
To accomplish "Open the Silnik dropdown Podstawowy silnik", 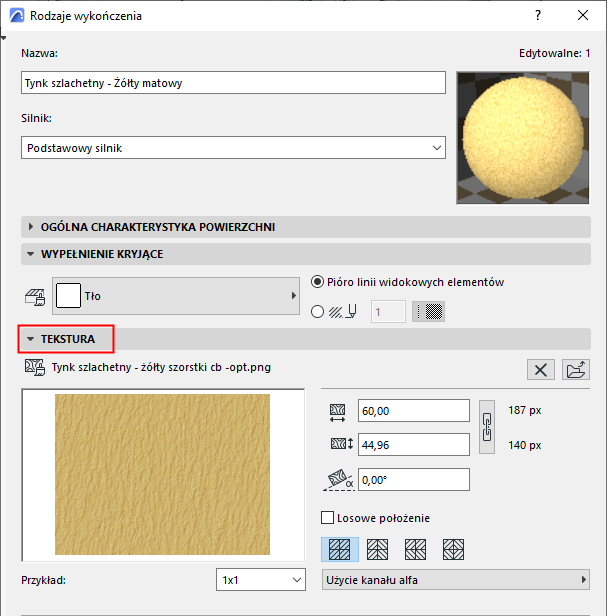I will (233, 148).
